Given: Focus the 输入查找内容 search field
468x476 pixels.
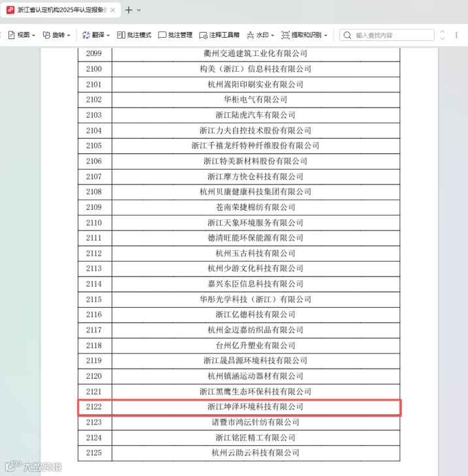Looking at the screenshot, I should pos(386,35).
